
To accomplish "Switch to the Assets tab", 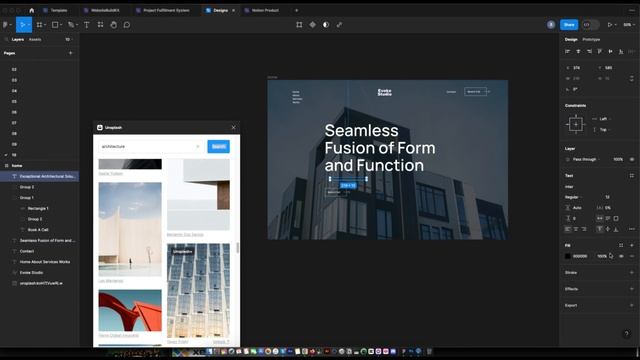I will point(35,40).
